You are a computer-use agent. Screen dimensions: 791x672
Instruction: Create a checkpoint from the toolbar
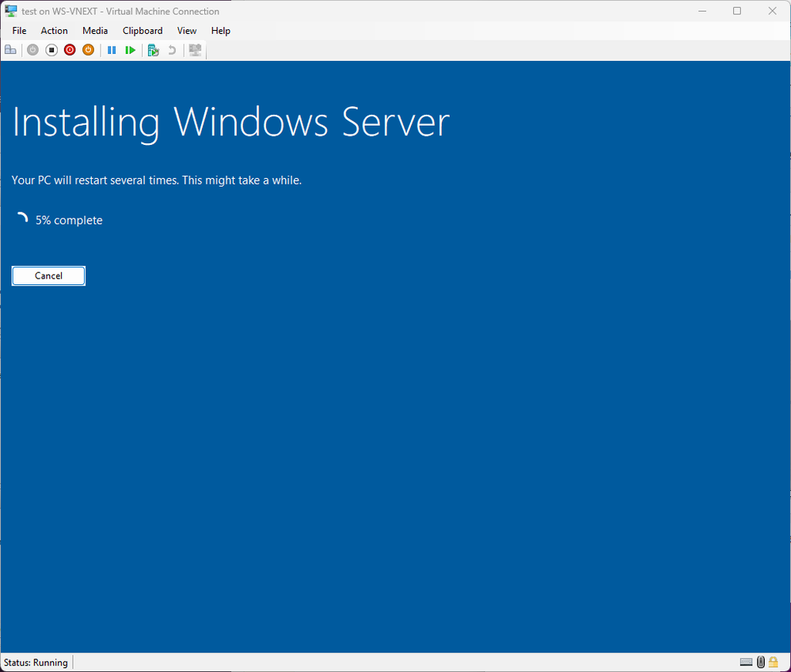154,50
